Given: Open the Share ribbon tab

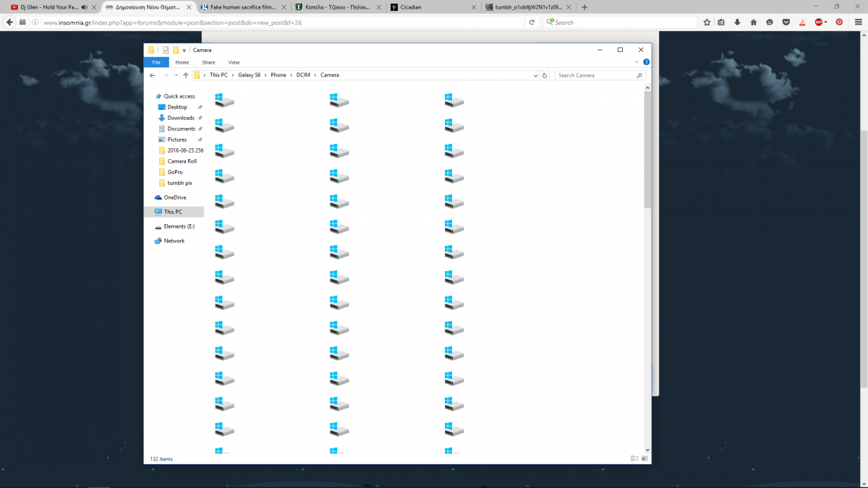Looking at the screenshot, I should pos(208,62).
